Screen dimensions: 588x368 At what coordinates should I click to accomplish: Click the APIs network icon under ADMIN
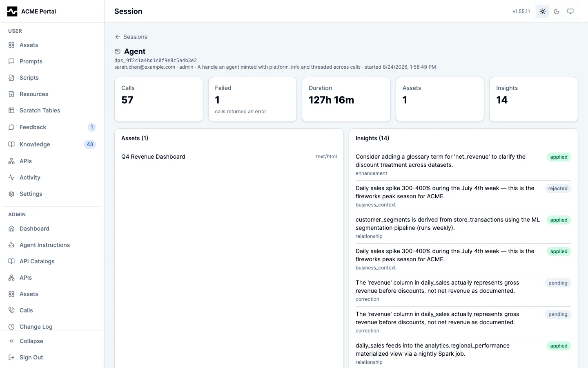click(11, 278)
